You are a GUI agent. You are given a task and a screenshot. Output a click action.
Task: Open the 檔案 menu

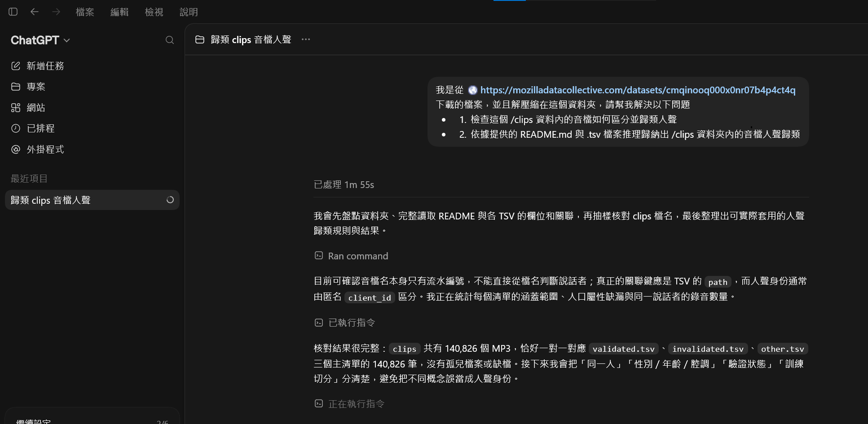[x=85, y=12]
